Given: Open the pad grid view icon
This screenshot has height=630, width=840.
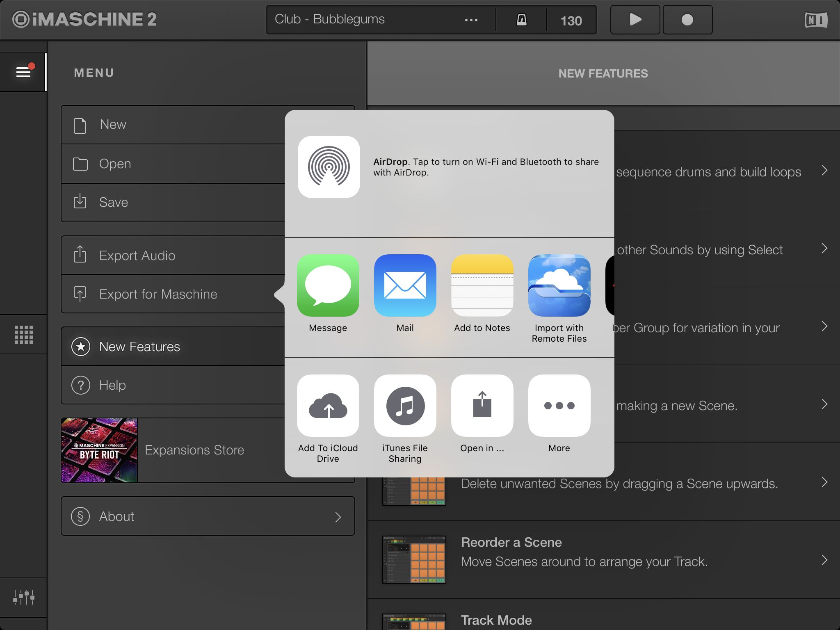Looking at the screenshot, I should click(x=23, y=334).
